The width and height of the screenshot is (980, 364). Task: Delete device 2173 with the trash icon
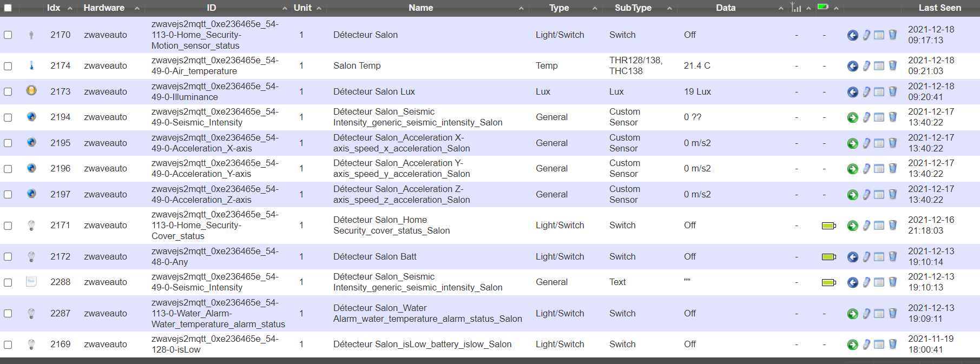pyautogui.click(x=893, y=92)
